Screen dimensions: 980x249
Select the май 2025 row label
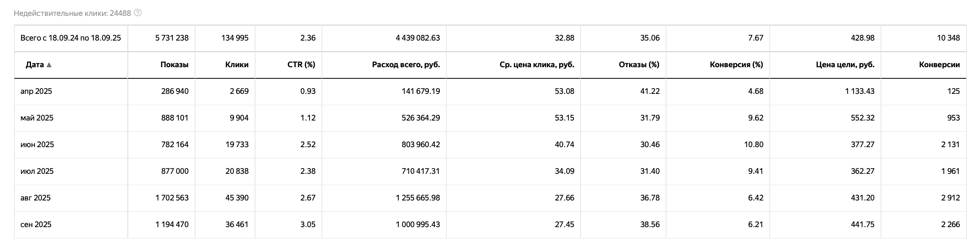37,118
